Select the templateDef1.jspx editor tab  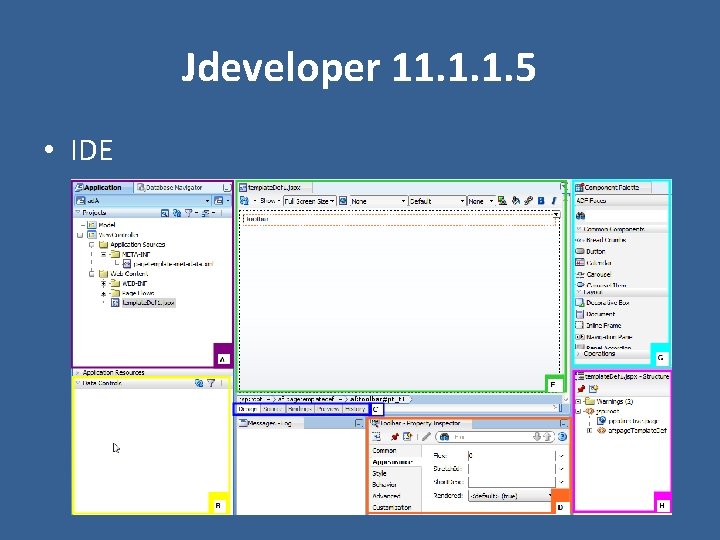275,187
